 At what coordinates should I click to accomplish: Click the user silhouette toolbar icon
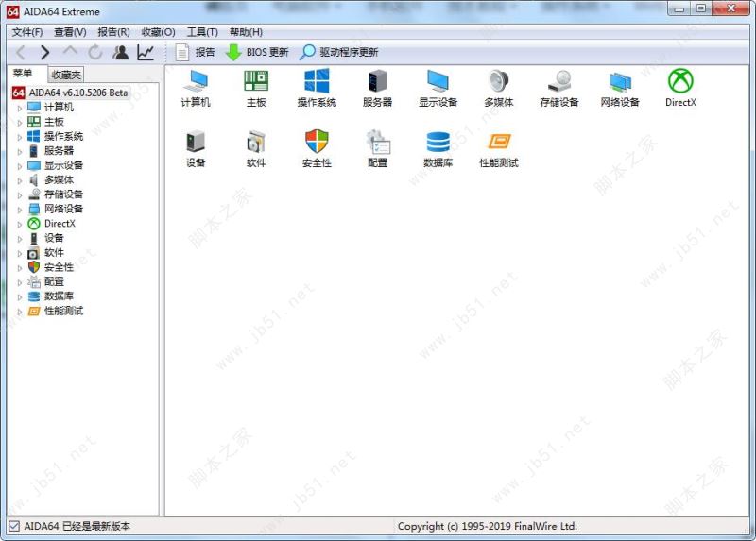121,52
